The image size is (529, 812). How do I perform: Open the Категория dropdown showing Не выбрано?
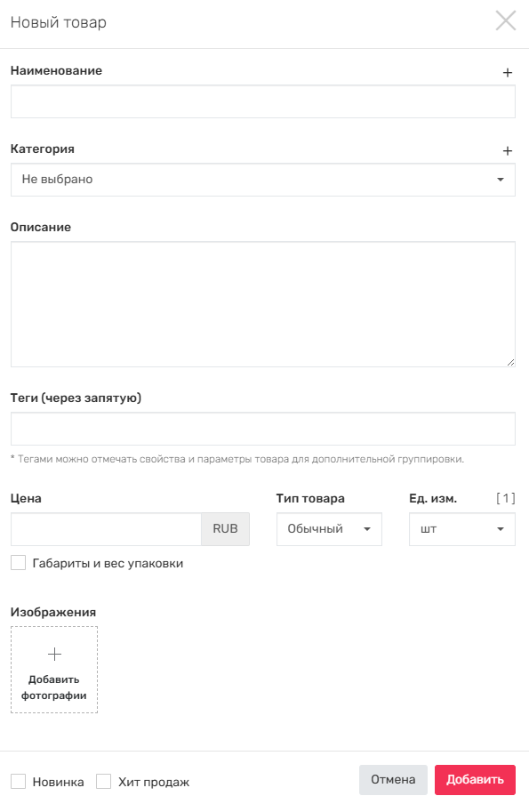(263, 180)
